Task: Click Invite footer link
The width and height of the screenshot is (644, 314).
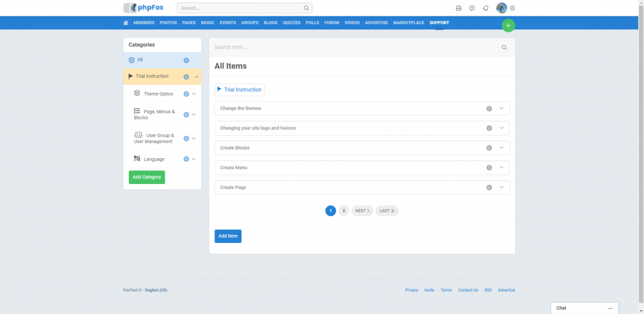Action: point(429,290)
